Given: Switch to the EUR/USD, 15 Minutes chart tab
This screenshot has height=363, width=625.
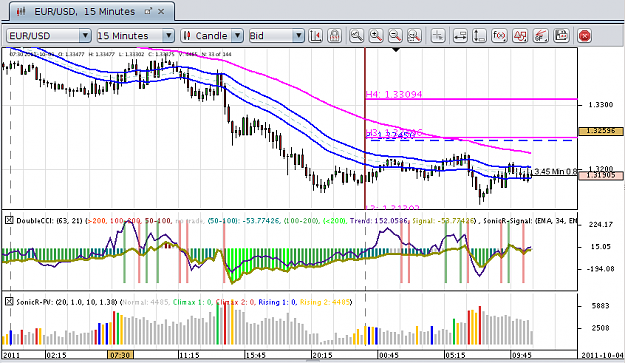Looking at the screenshot, I should 91,12.
